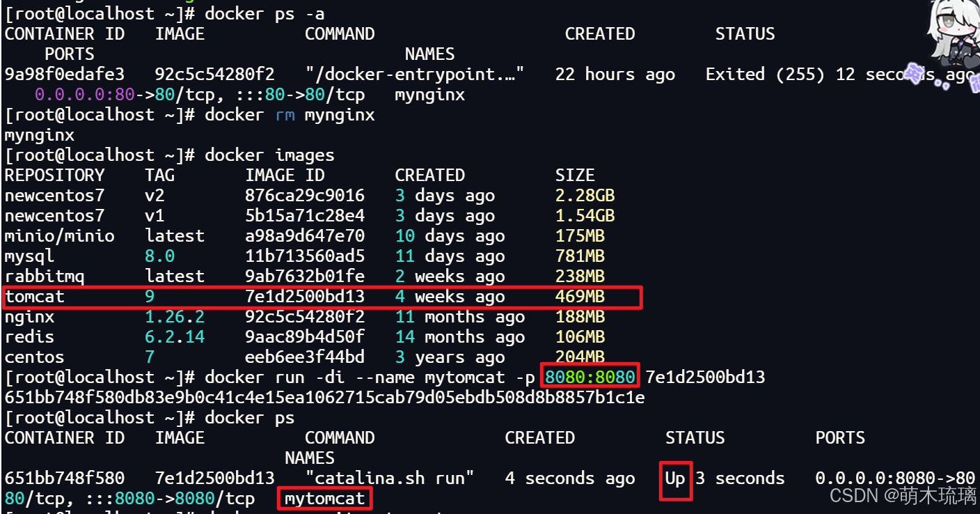Image resolution: width=980 pixels, height=514 pixels.
Task: Click the 8080:8080 port mapping
Action: 590,377
